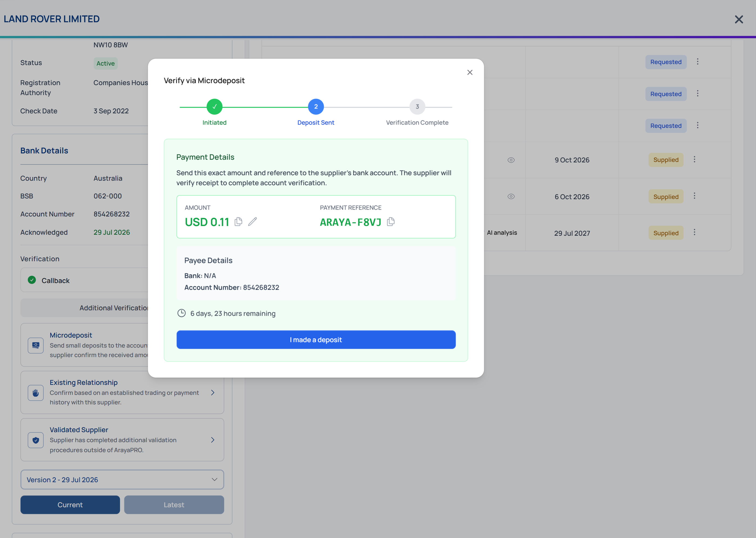Open the Microdeposit verification option
The height and width of the screenshot is (538, 756).
click(x=85, y=345)
